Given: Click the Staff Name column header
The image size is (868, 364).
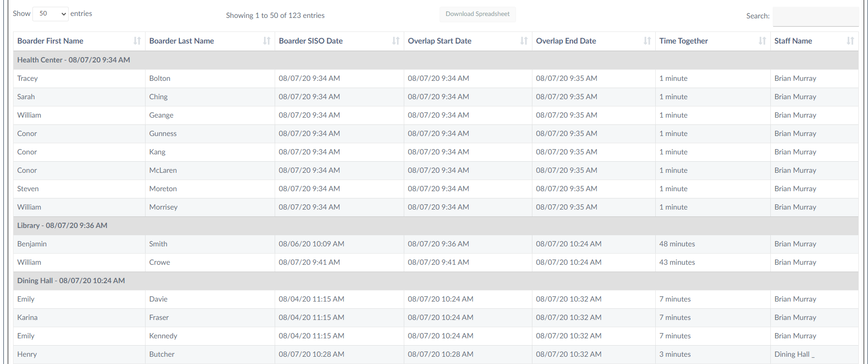Looking at the screenshot, I should (814, 41).
